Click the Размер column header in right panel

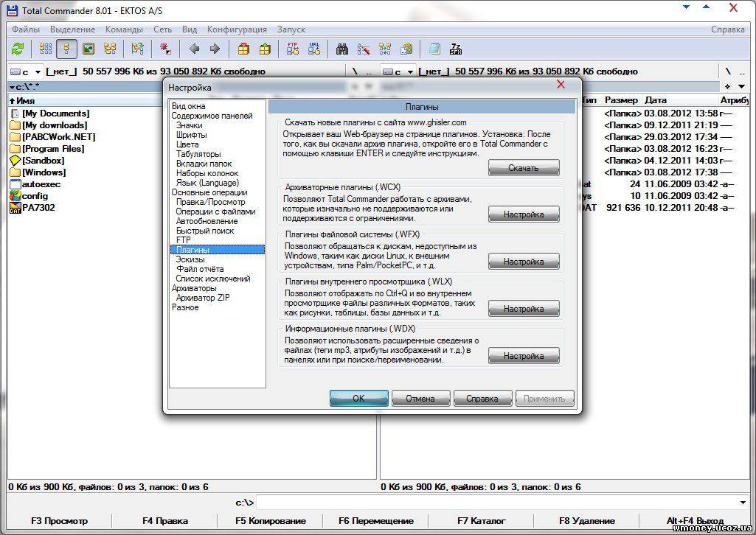621,100
